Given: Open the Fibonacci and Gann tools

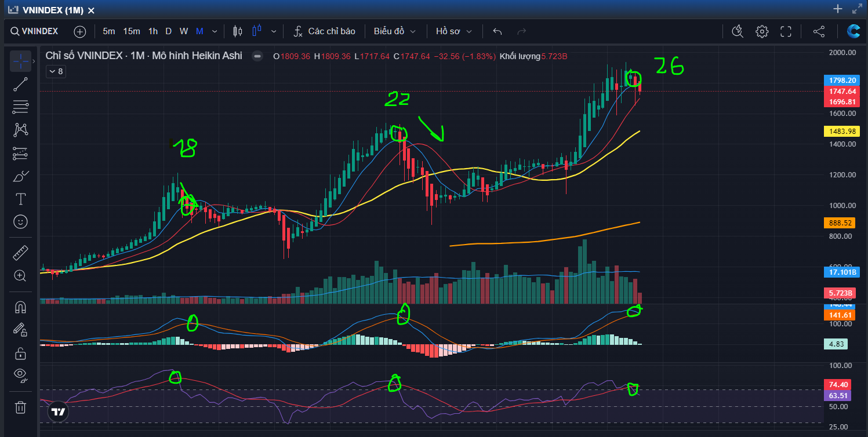Looking at the screenshot, I should 20,107.
